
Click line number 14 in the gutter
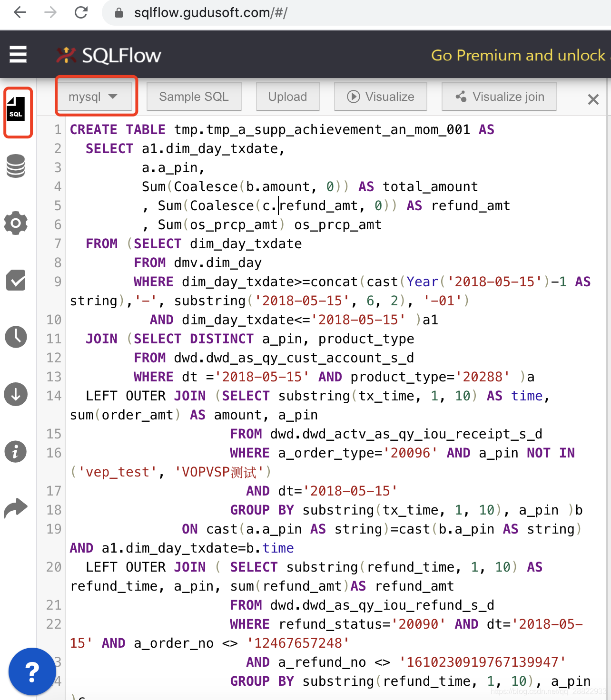54,396
